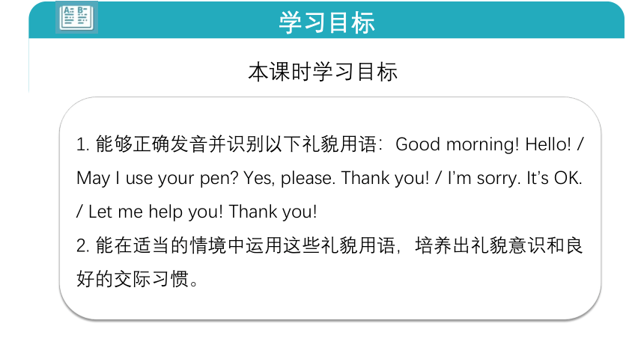Click the text 培养出礼貌意识和良
The height and width of the screenshot is (362, 644).
point(499,245)
